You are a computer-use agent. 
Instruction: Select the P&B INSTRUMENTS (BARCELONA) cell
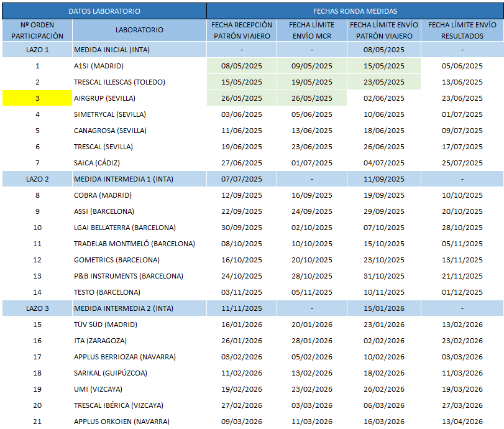139,276
